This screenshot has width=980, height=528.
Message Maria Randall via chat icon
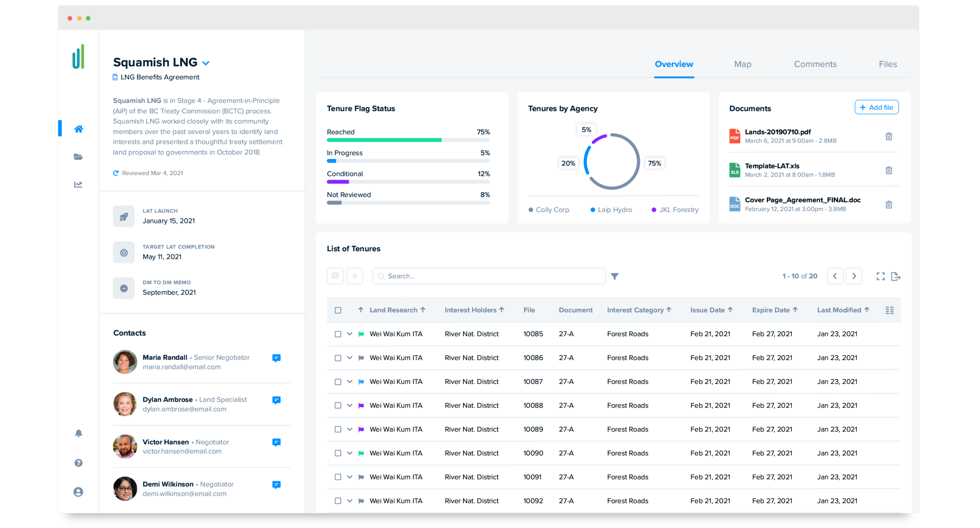click(276, 358)
